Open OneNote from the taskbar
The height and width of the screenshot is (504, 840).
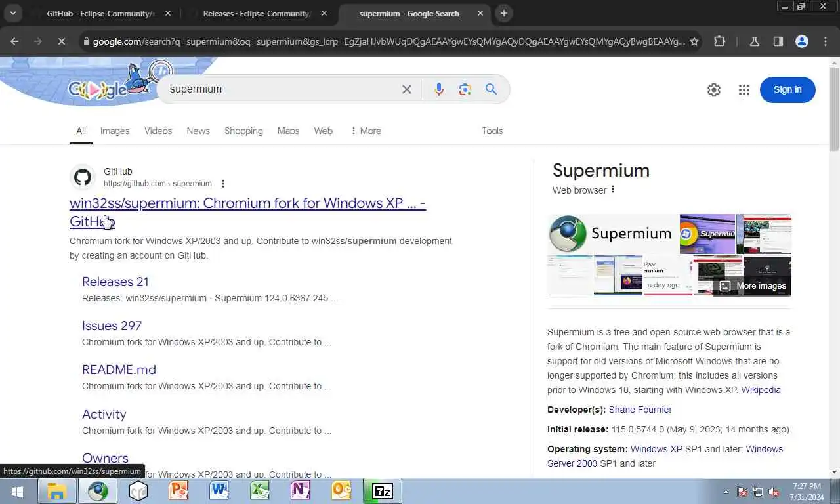(x=301, y=491)
